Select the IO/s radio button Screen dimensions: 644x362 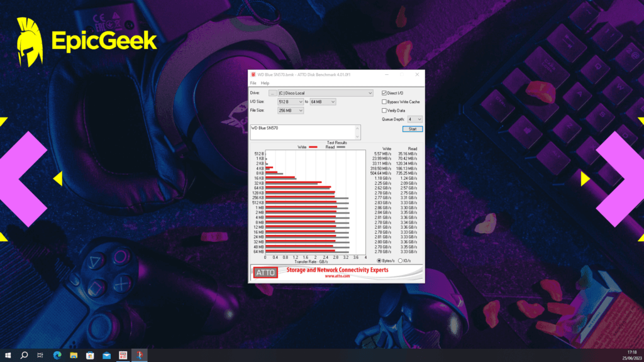pyautogui.click(x=400, y=260)
